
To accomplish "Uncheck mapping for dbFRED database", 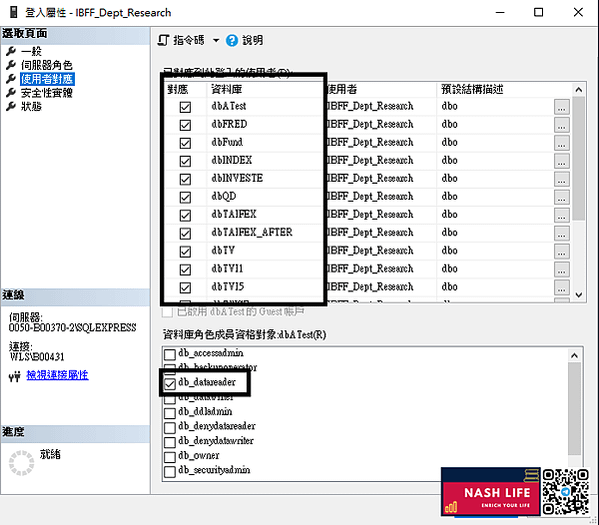I will point(185,125).
